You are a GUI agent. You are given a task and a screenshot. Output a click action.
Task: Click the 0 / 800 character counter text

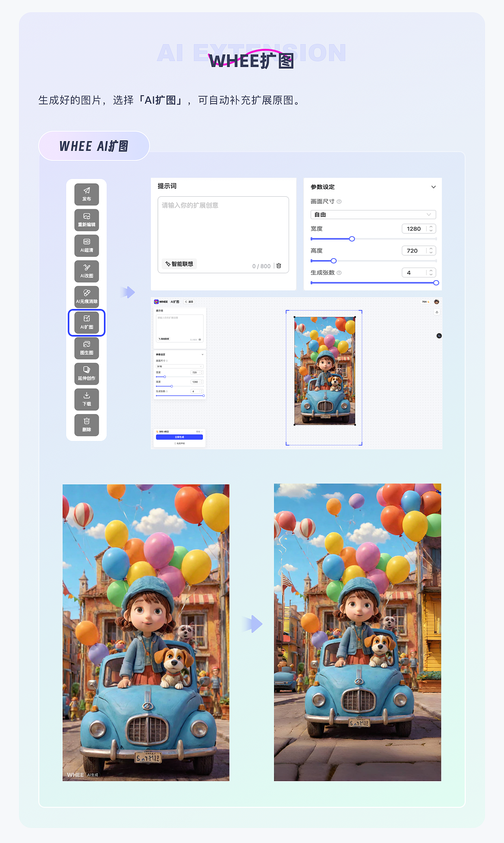coord(261,266)
